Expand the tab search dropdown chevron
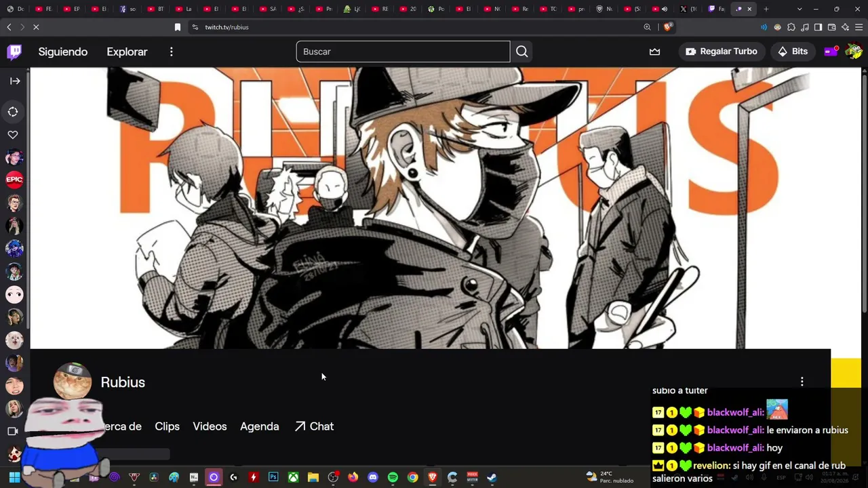Screen dimensions: 868x488 pyautogui.click(x=800, y=9)
